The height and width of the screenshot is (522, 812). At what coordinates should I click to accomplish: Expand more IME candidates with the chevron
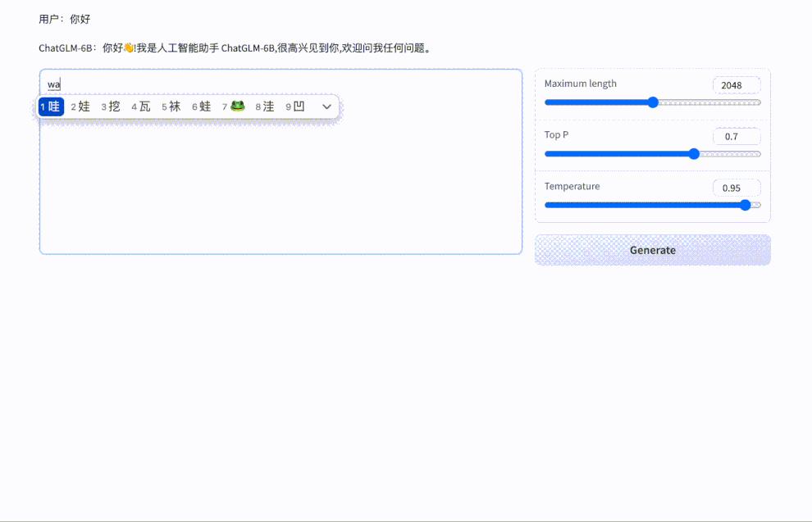[326, 107]
